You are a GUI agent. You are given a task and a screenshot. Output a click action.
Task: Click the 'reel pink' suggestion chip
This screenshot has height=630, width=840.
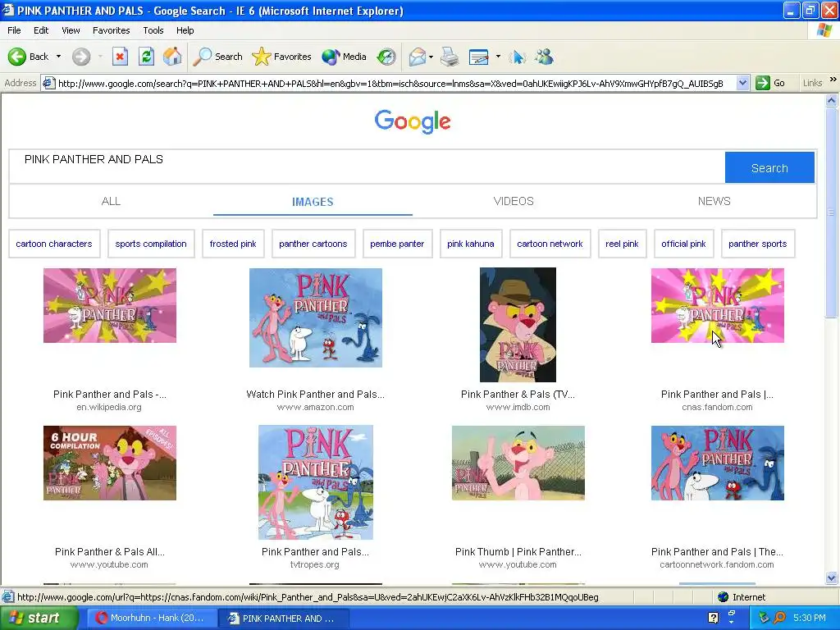coord(622,244)
